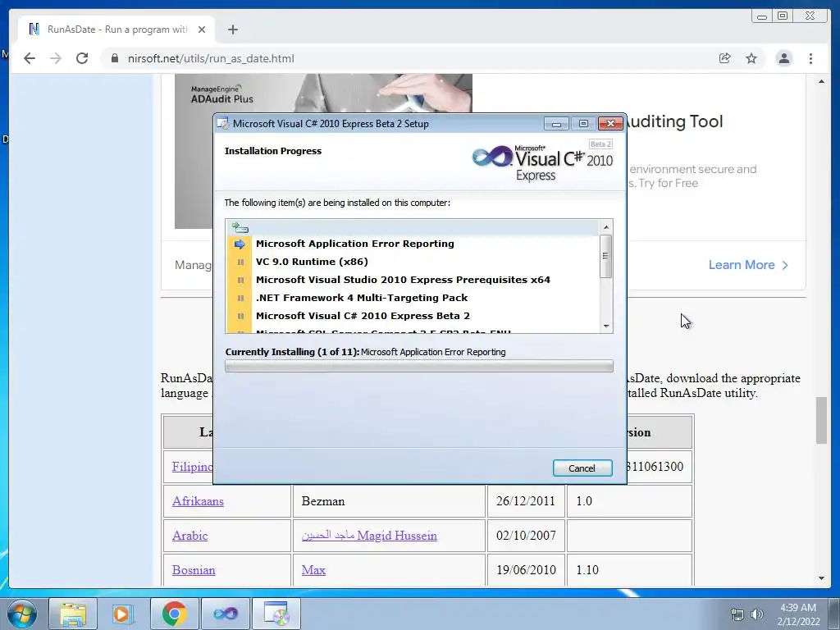Page scrollbar up arrow in Chrome
840x630 pixels.
821,81
